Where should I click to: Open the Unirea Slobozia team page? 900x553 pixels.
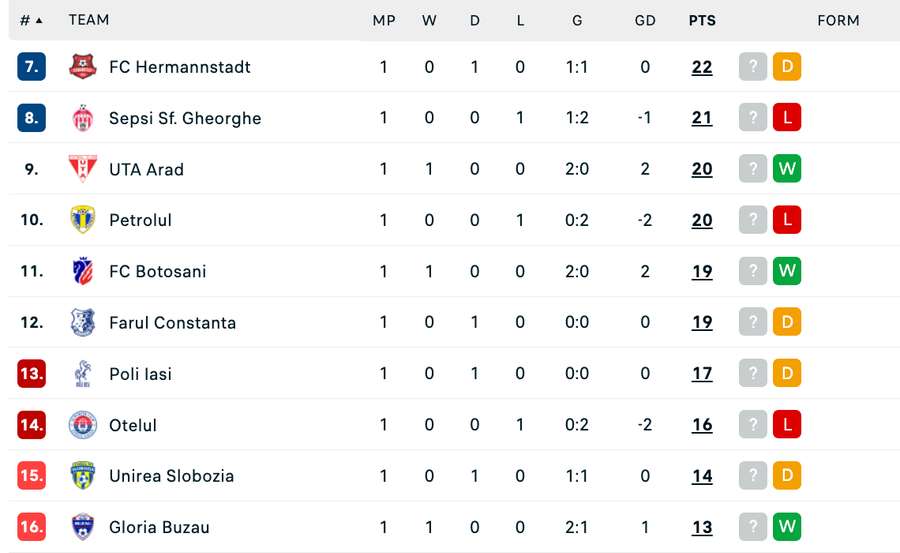pos(171,476)
